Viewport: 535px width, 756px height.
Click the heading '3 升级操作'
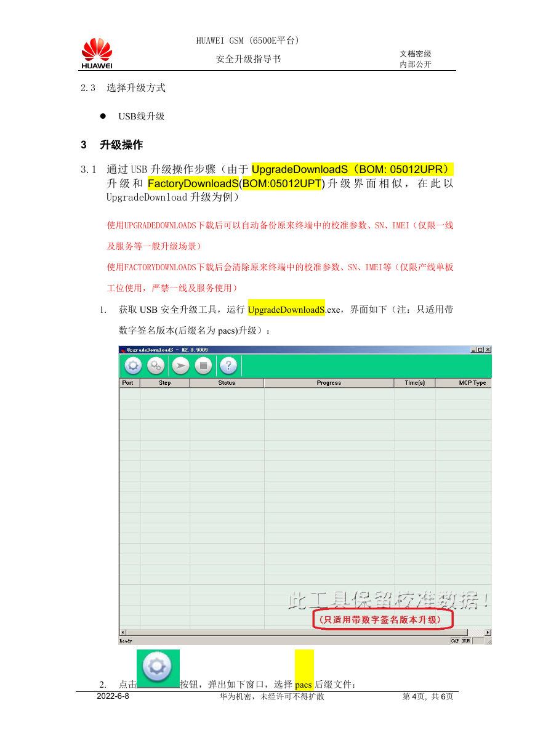[x=111, y=145]
